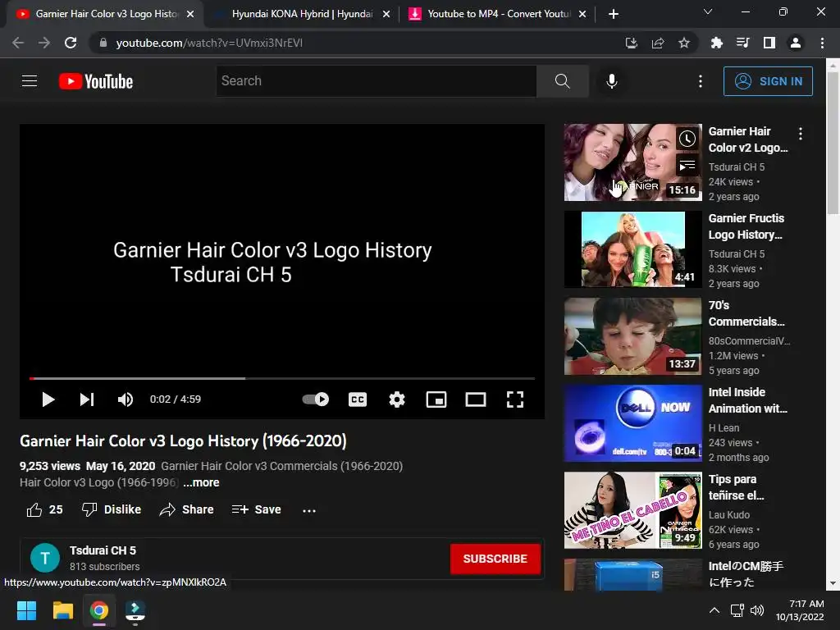Image resolution: width=840 pixels, height=630 pixels.
Task: Click the install app icon in address bar
Action: point(632,43)
